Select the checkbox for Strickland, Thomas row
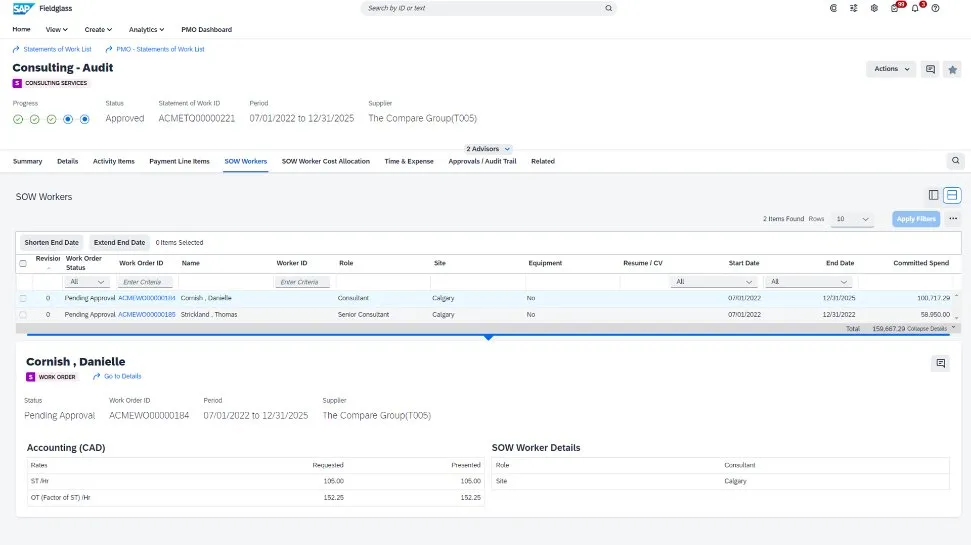Image resolution: width=971 pixels, height=545 pixels. click(23, 314)
